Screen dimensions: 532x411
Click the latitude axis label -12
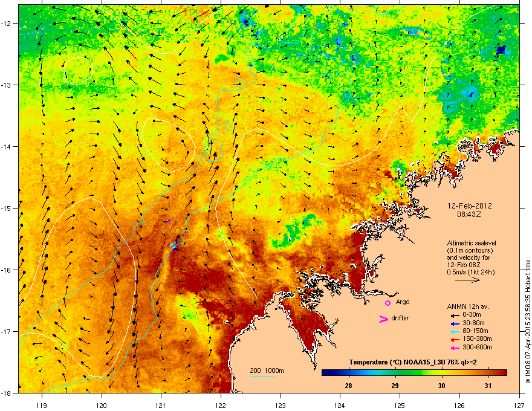click(6, 23)
